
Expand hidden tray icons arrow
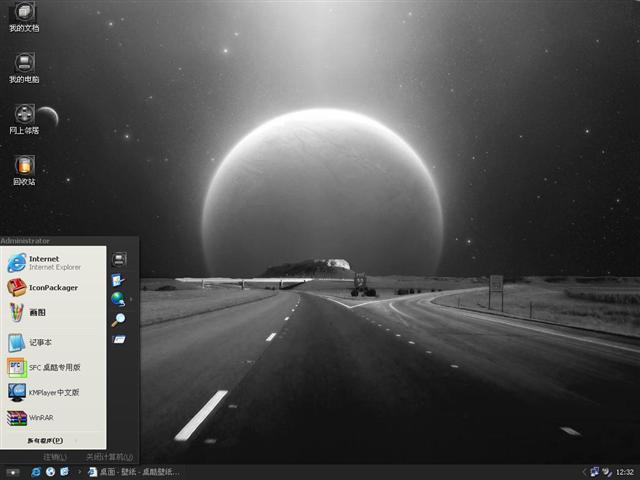coord(584,472)
